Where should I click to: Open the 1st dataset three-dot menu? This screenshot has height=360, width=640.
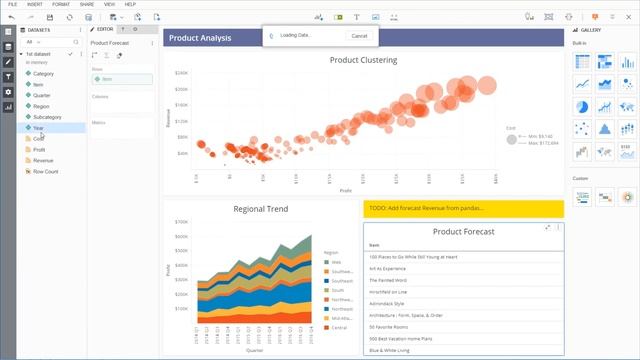[x=81, y=54]
